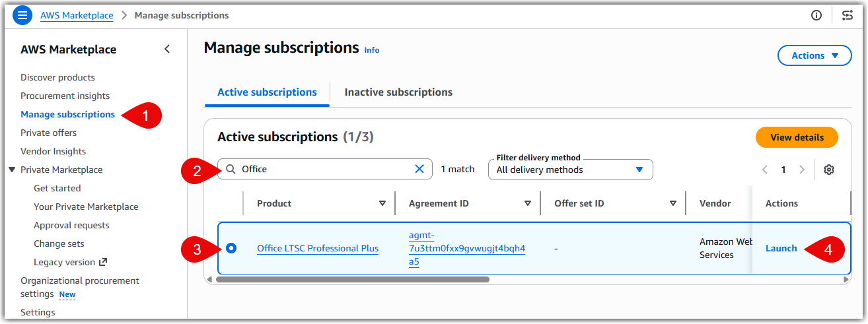Sort by the Product column

(382, 203)
